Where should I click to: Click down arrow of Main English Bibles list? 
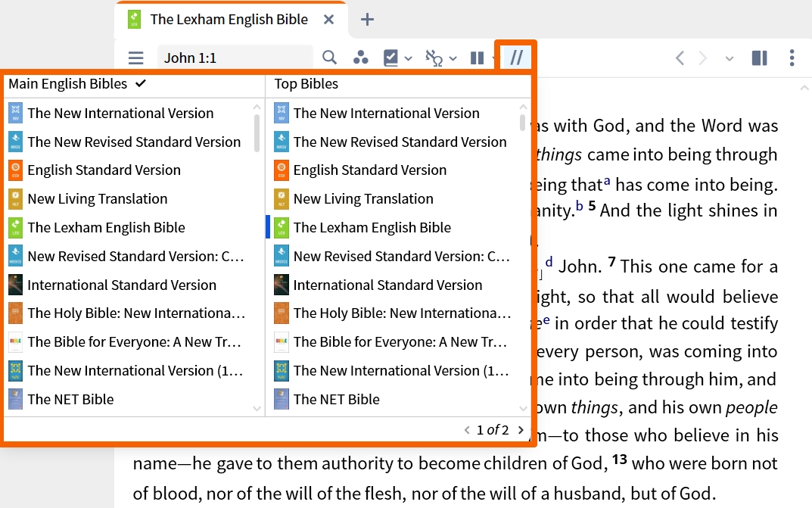point(257,409)
